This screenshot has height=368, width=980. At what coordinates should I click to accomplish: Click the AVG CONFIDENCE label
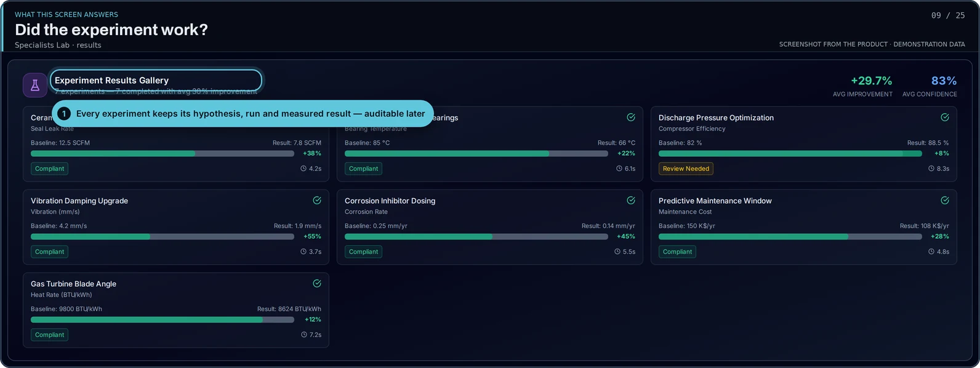click(x=930, y=94)
